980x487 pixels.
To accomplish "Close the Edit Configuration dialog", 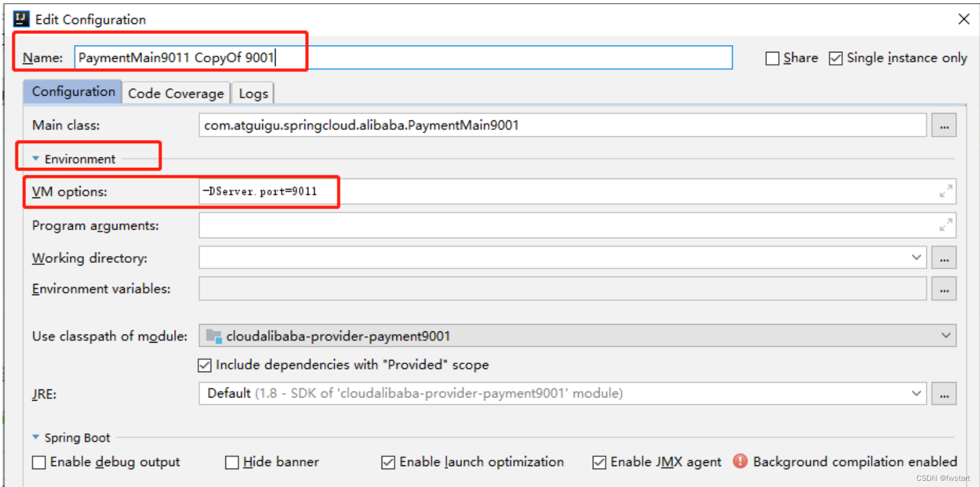I will tap(964, 19).
